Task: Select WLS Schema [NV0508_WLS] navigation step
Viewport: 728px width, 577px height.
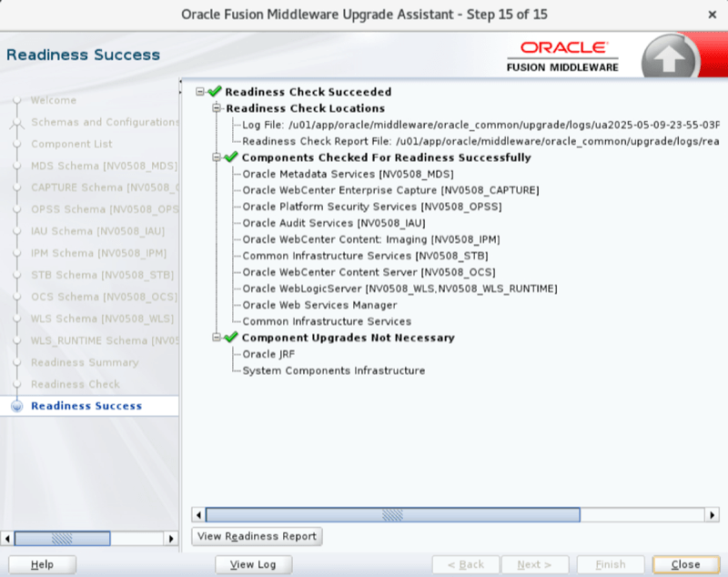Action: click(102, 319)
